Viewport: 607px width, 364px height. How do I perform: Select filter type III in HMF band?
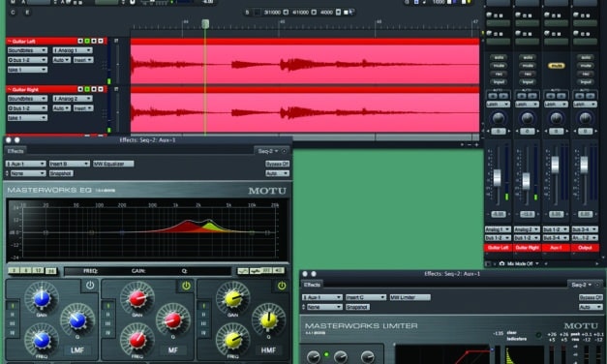click(x=203, y=323)
